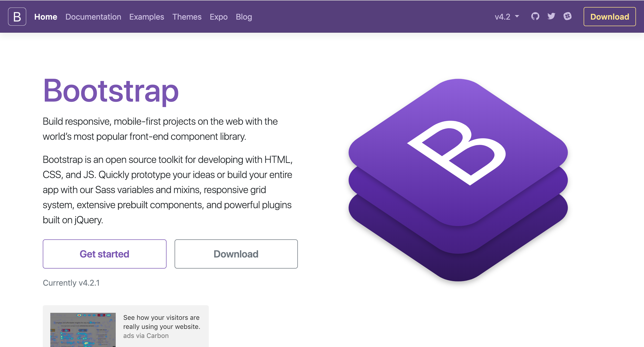Click the Bootstrap logo B icon in navbar
The image size is (644, 347).
click(x=17, y=17)
